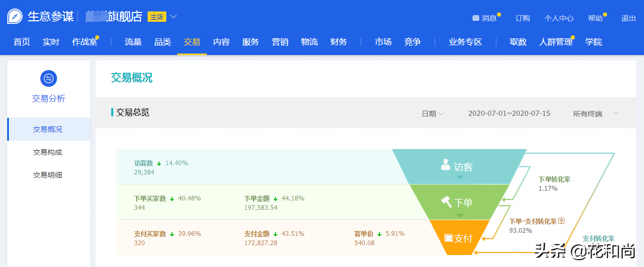Click the gavel icon in 下单 funnel stage
The width and height of the screenshot is (644, 267).
446,202
